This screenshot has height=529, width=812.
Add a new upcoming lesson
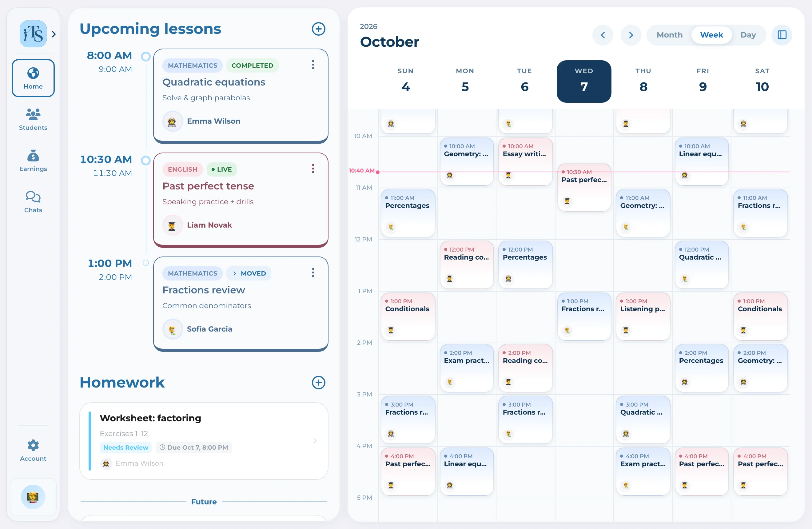pos(318,29)
